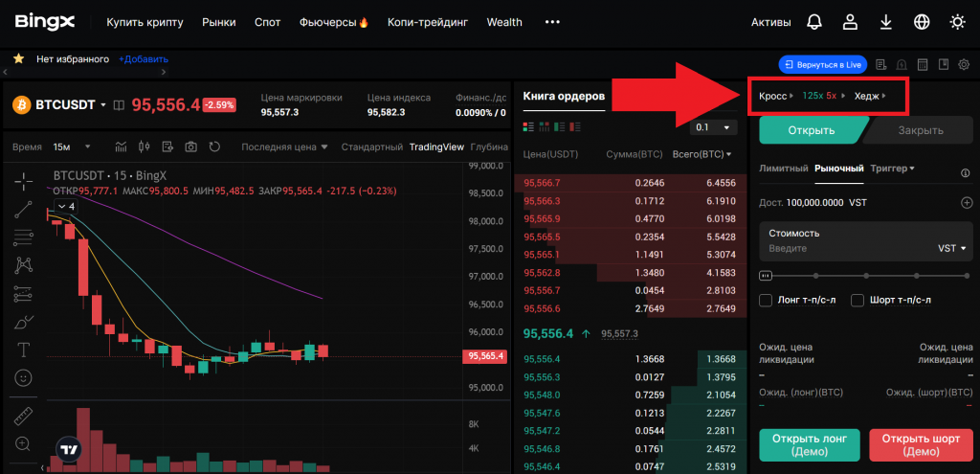Toggle light theme with sun icon
This screenshot has width=980, height=474.
point(957,22)
